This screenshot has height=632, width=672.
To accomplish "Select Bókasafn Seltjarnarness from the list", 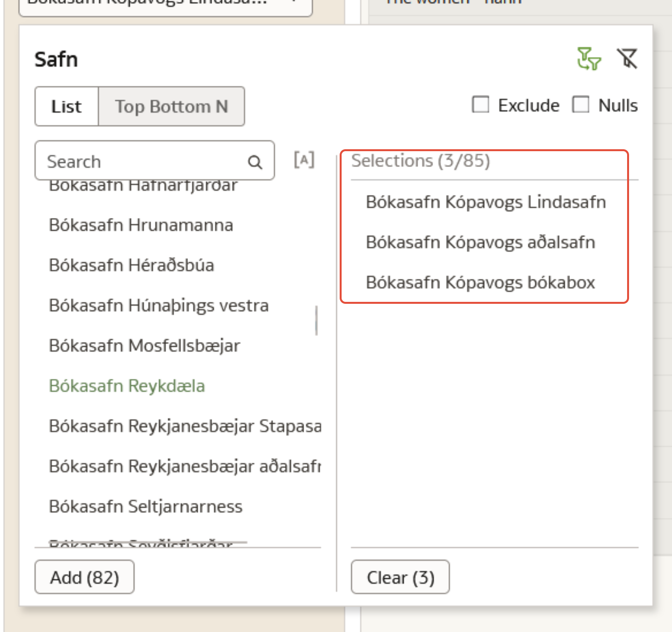I will coord(145,506).
